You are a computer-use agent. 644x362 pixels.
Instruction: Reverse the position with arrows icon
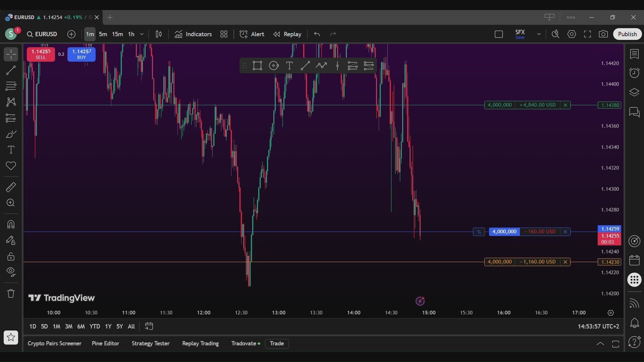point(479,232)
